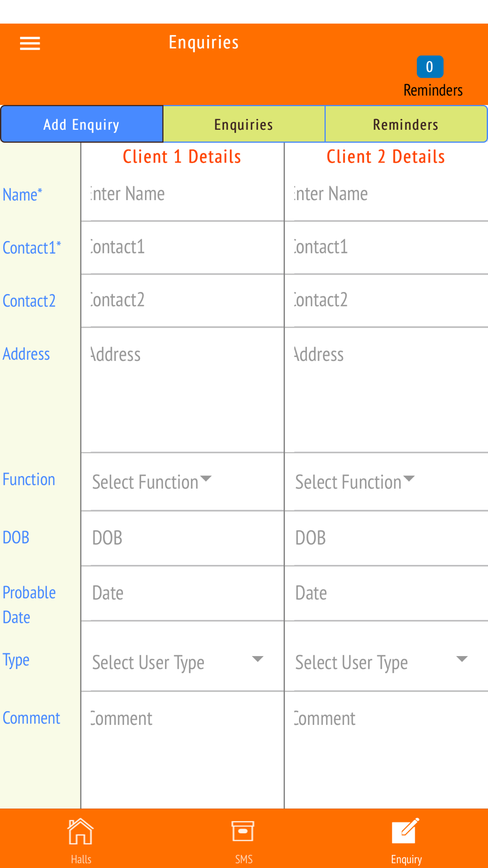Tap the Reminders label under the badge
Screen dimensions: 488x868
point(433,90)
